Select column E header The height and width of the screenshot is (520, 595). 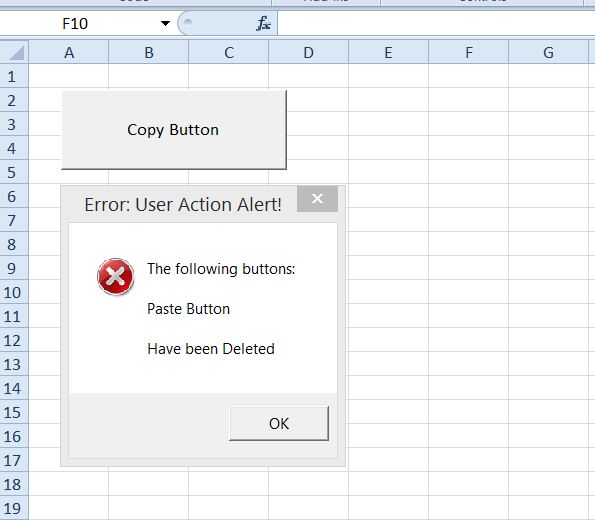[389, 52]
